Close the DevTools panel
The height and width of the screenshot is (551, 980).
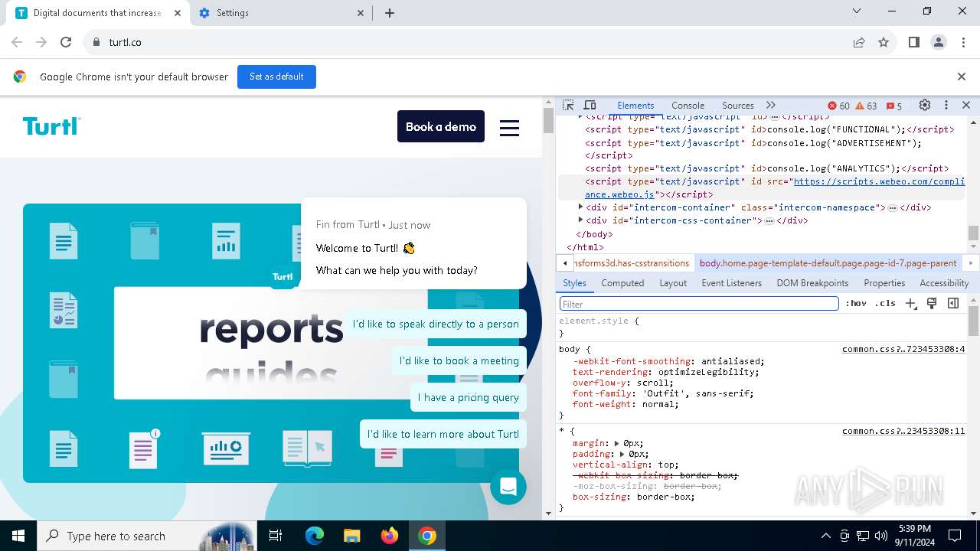pos(966,106)
